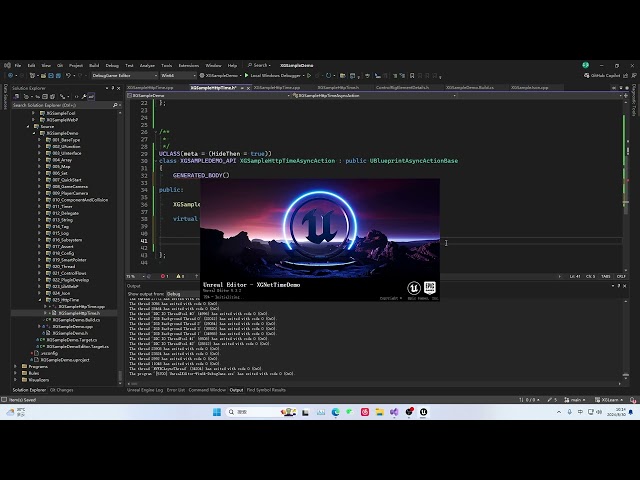The image size is (640, 480).
Task: Expand the Visualizers folder
Action: point(16,380)
